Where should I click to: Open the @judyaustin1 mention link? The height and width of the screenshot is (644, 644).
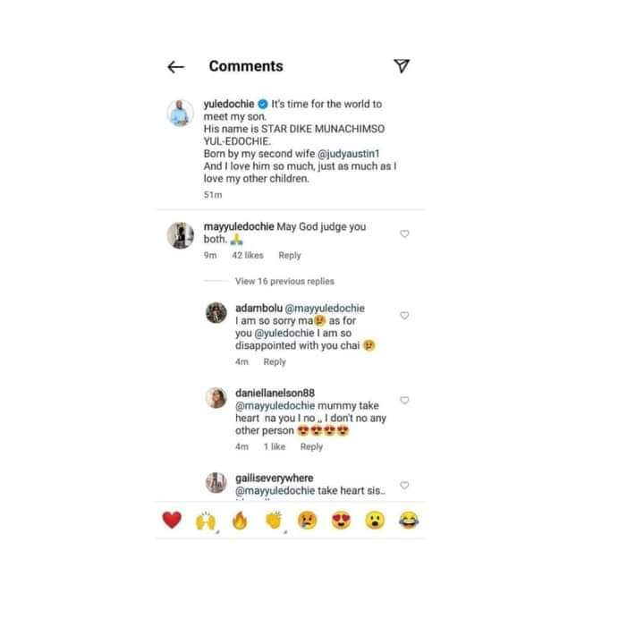pyautogui.click(x=349, y=154)
